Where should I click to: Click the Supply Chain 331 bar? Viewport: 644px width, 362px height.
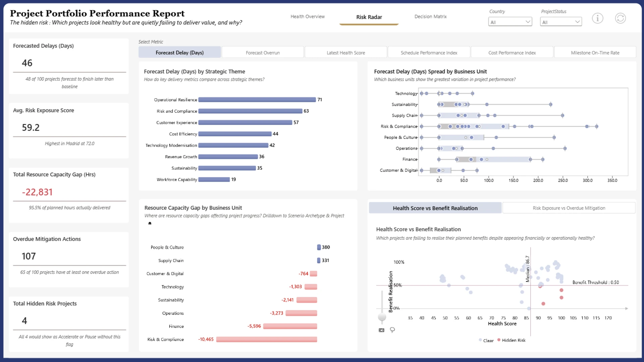coord(319,260)
